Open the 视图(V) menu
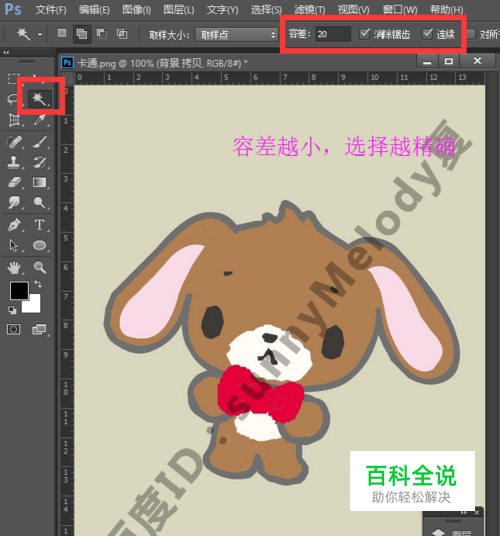This screenshot has width=500, height=536. (353, 10)
